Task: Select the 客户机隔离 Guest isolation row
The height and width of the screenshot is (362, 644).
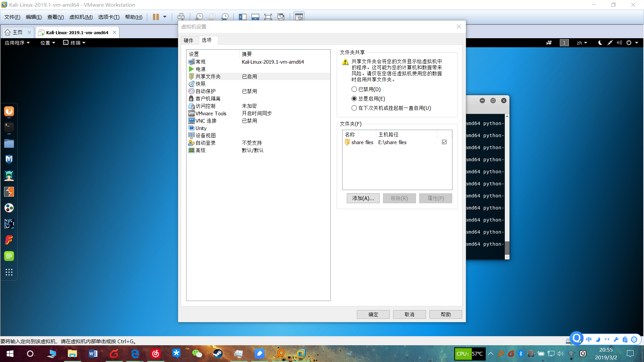Action: [258, 99]
